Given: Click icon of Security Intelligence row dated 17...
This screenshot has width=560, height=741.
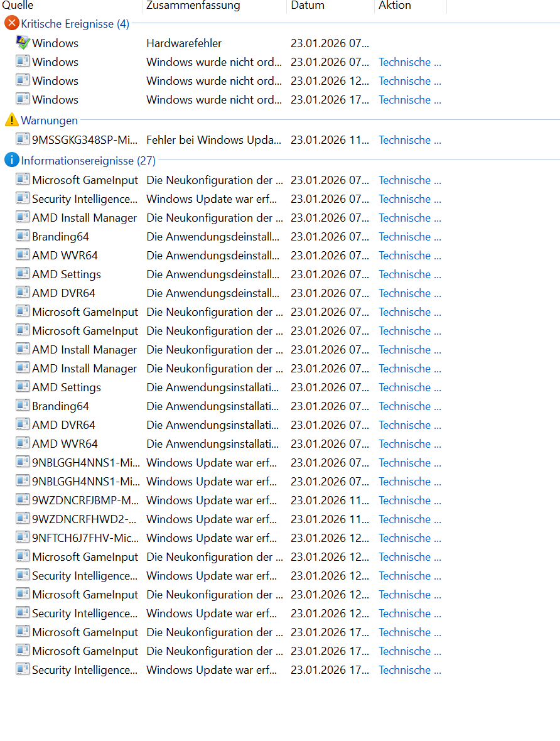Looking at the screenshot, I should click(x=23, y=669).
